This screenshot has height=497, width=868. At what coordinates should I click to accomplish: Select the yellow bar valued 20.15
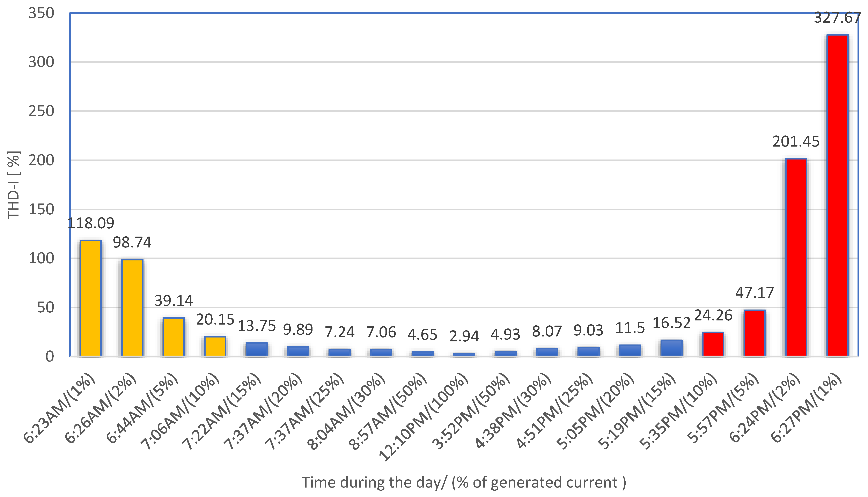point(215,346)
